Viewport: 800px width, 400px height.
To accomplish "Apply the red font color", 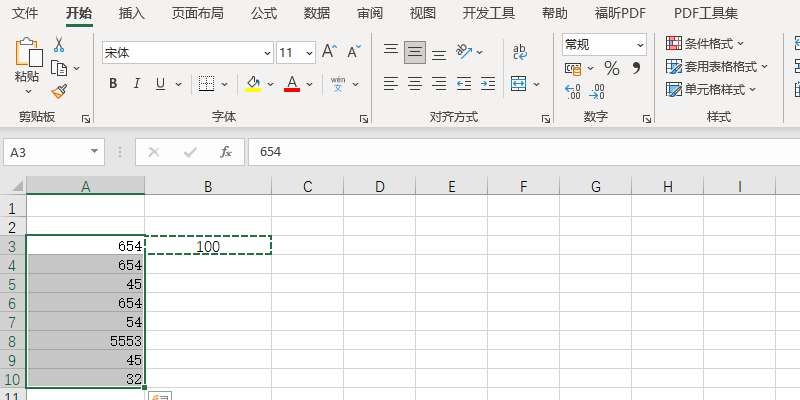I will tap(292, 84).
